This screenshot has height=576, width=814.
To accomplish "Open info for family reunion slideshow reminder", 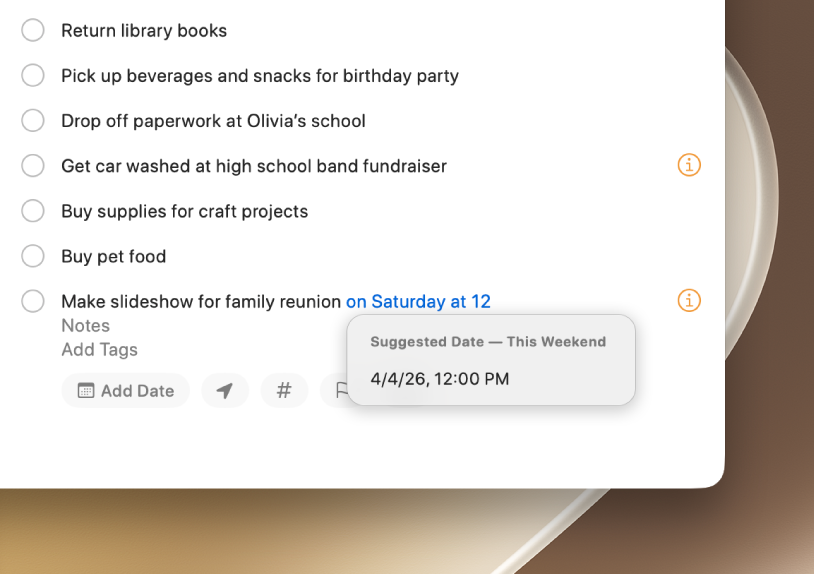I will pyautogui.click(x=689, y=301).
